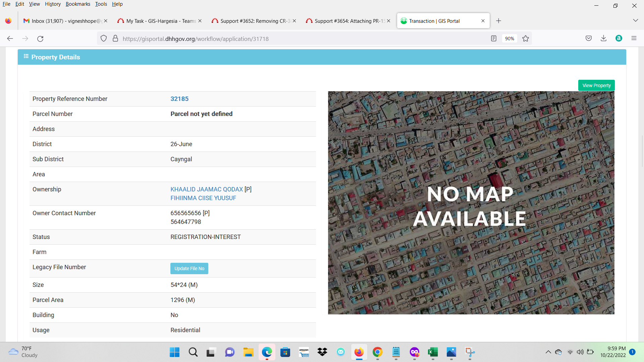Open Task View on the taskbar

(211, 352)
